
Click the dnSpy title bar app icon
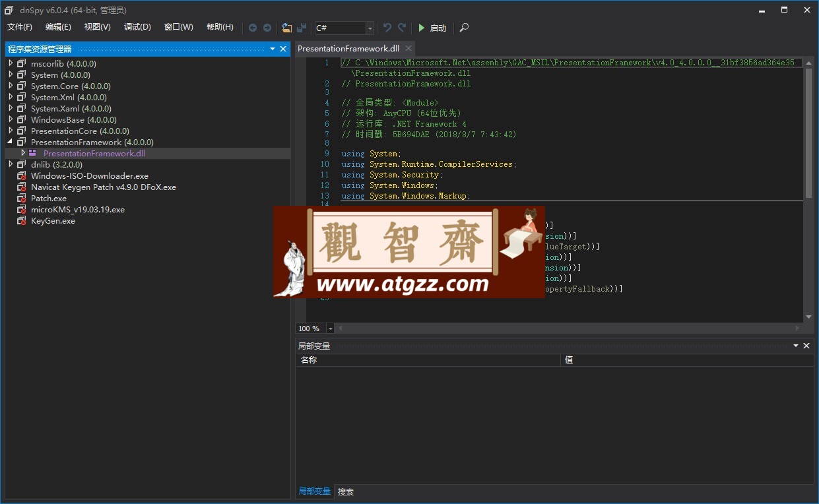pos(9,10)
